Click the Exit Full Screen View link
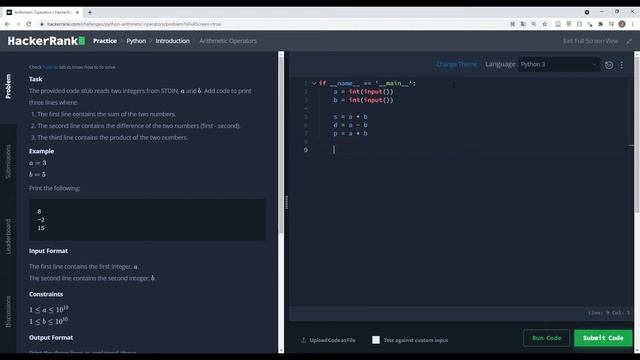The image size is (640, 360). (x=590, y=41)
